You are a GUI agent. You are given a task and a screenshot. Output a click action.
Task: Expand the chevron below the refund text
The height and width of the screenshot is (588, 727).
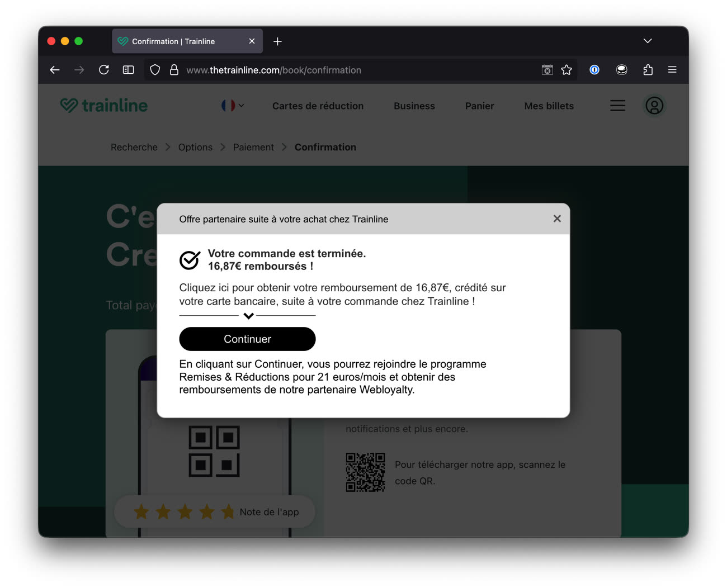point(248,316)
